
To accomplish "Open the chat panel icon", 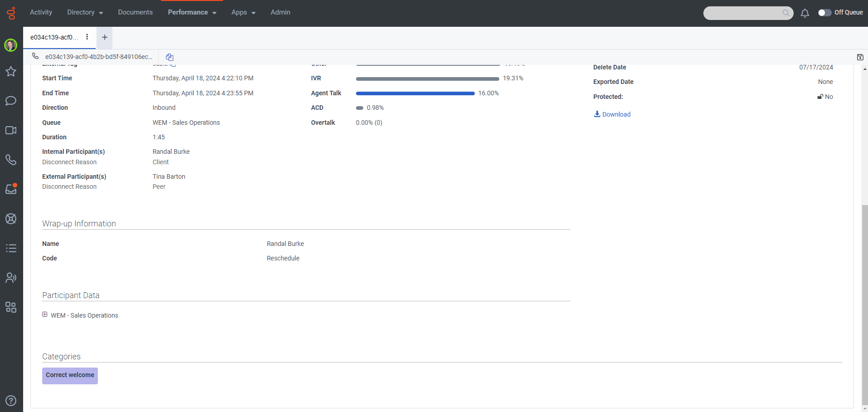I will click(11, 101).
